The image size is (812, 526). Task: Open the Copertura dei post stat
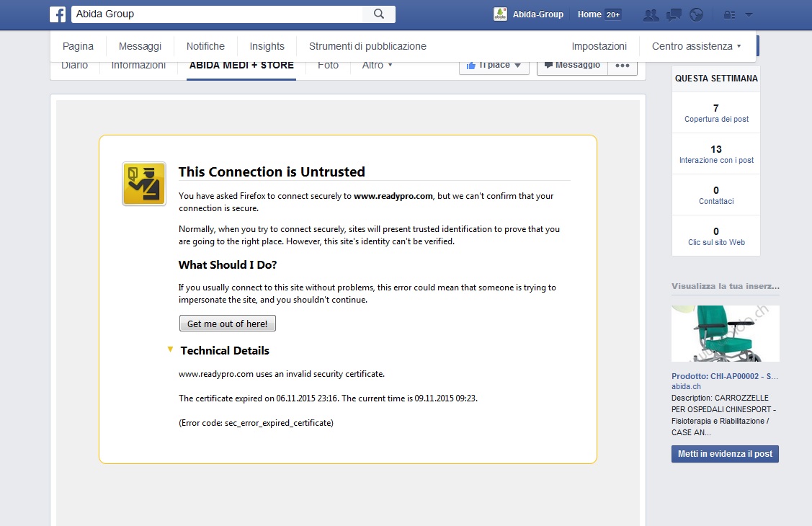[716, 113]
